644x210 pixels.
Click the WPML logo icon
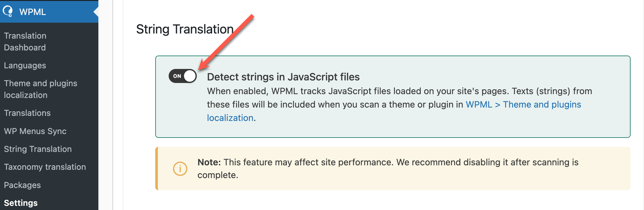pyautogui.click(x=8, y=11)
